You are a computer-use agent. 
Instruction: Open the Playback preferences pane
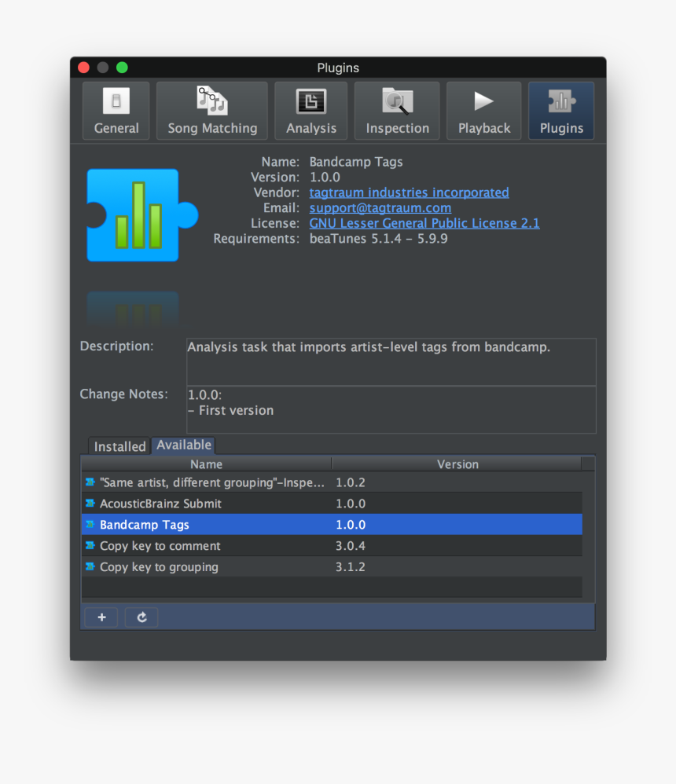pos(484,111)
